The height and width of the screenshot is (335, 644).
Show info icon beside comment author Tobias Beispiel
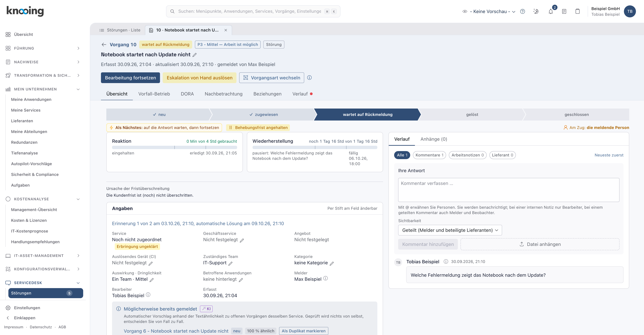click(x=446, y=261)
